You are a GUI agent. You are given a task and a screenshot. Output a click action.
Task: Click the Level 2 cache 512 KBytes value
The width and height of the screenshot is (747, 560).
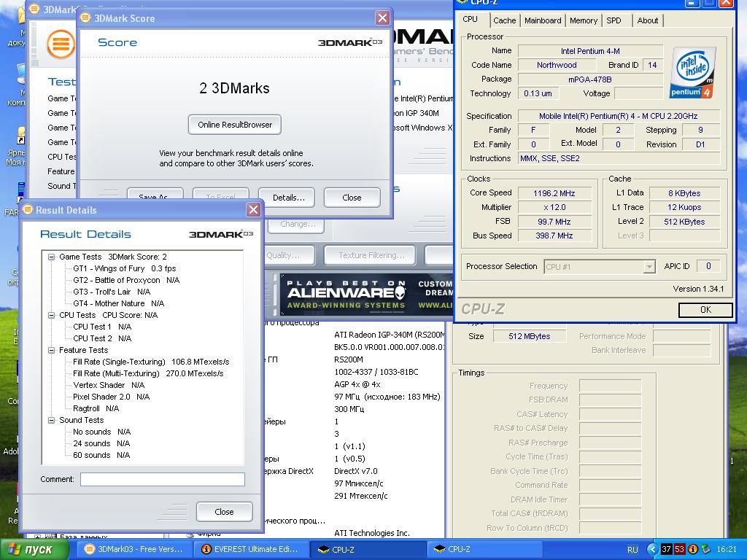tap(684, 222)
